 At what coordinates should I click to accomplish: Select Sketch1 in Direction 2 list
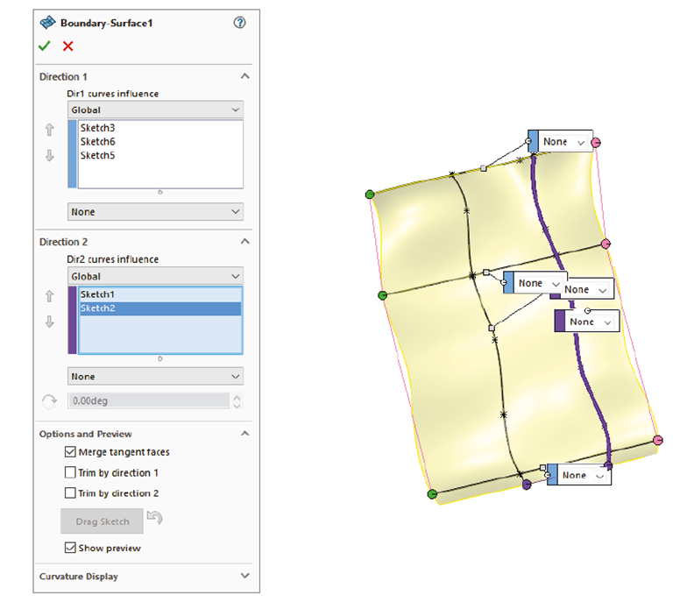click(160, 294)
